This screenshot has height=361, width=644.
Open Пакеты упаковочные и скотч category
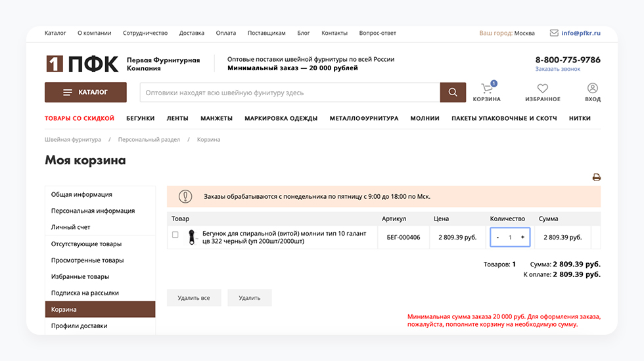click(505, 118)
